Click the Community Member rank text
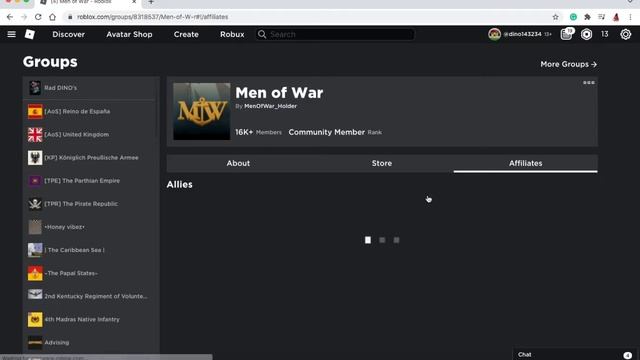Screen dimensions: 640x360 327,132
